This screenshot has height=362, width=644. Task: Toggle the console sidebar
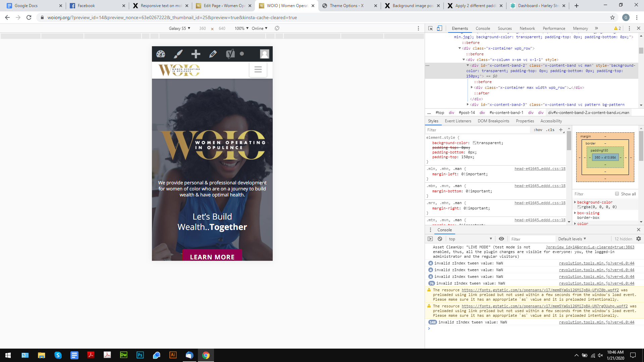point(430,239)
